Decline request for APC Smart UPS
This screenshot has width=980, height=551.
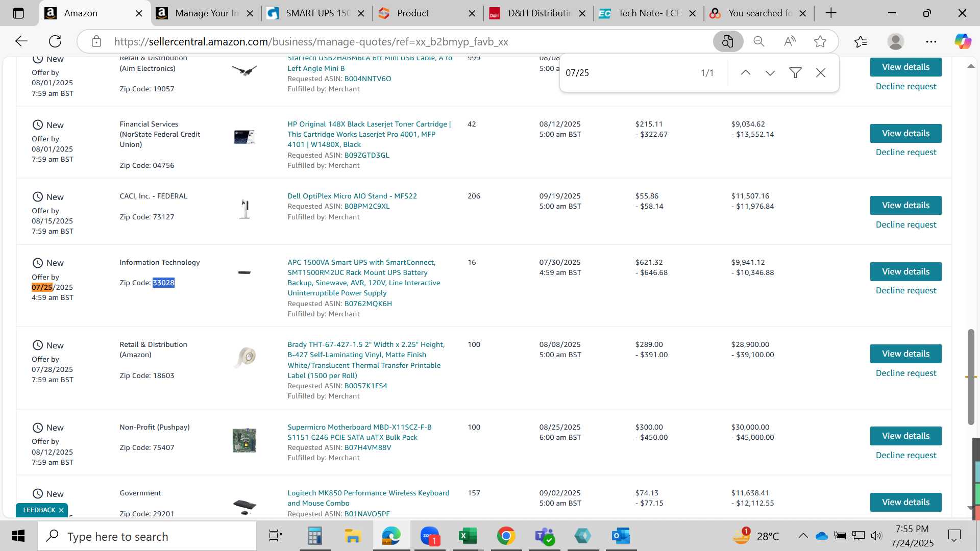905,291
